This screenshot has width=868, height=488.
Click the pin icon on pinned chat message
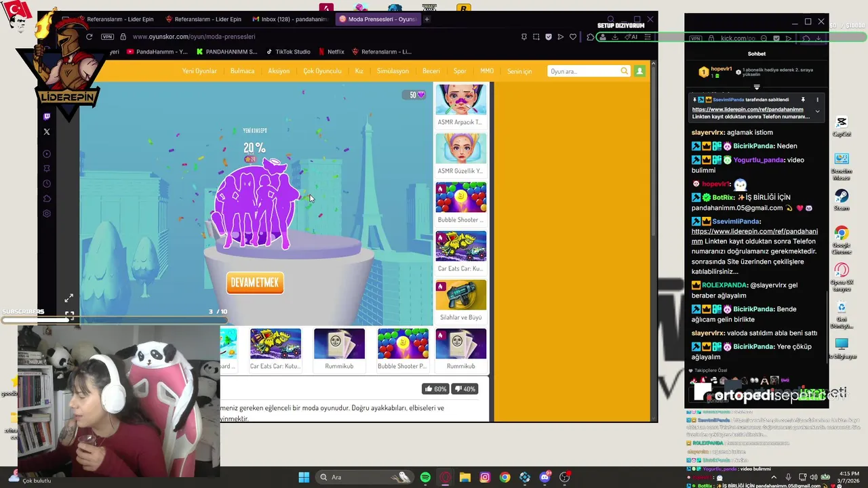[803, 100]
